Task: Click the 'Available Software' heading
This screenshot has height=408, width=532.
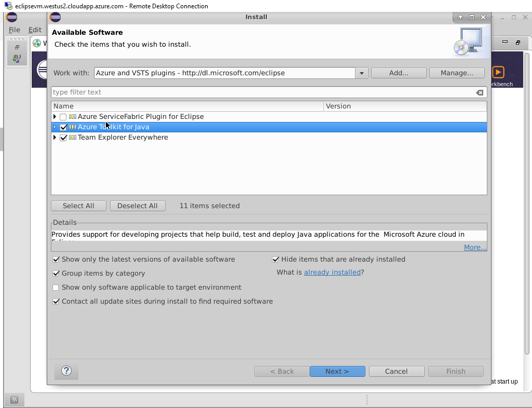Action: point(87,33)
